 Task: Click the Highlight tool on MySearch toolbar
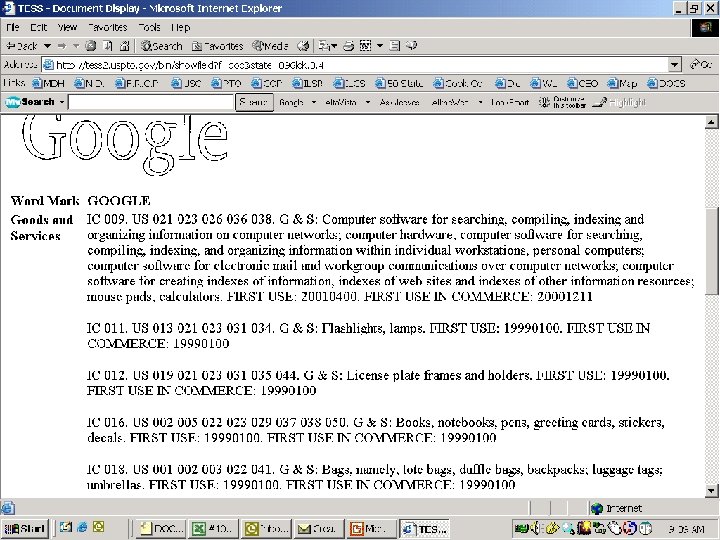(x=619, y=102)
